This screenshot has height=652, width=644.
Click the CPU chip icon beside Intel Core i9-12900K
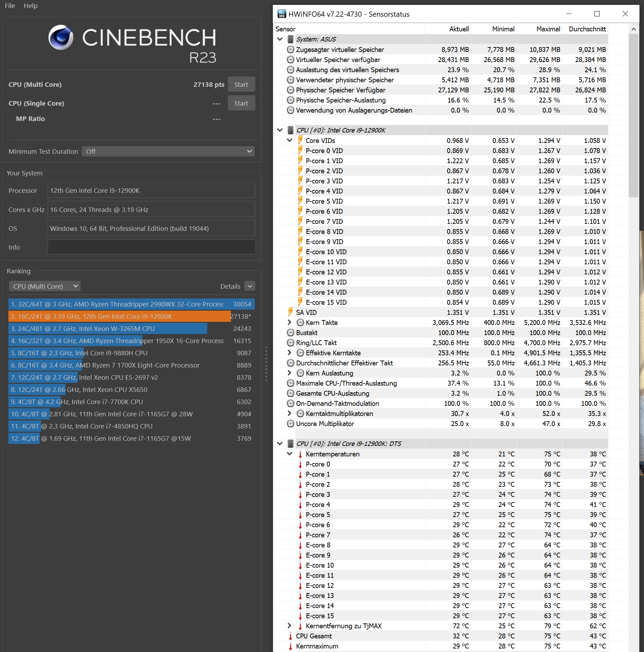[x=290, y=130]
